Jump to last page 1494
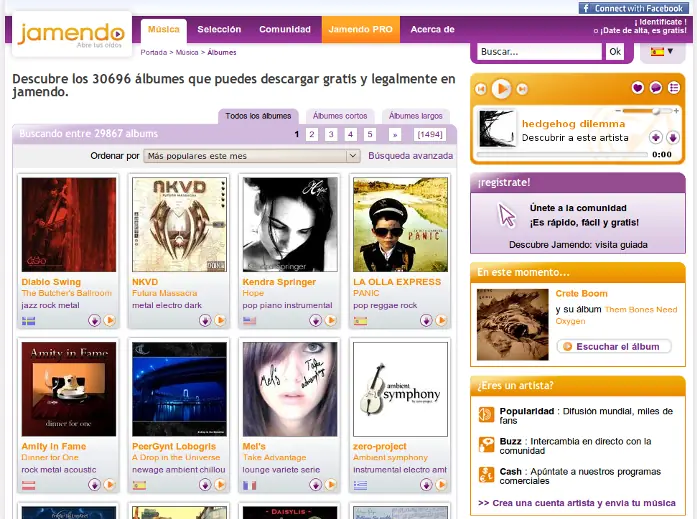 click(430, 134)
